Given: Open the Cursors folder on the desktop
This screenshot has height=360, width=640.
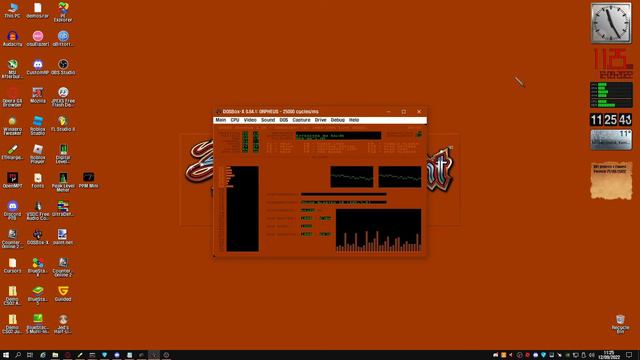Looking at the screenshot, I should click(x=12, y=265).
